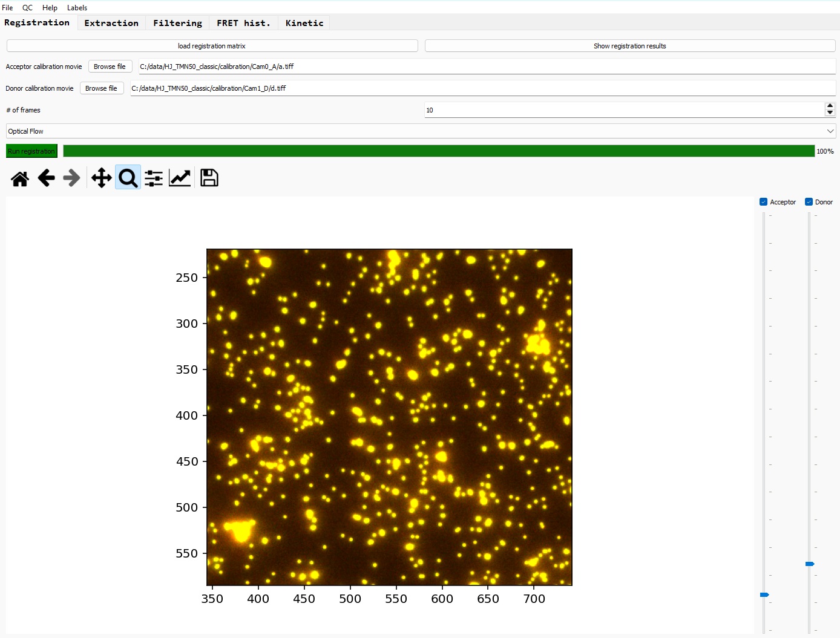Increase the number of frames with up arrow
Screen dimensions: 840x638
830,106
